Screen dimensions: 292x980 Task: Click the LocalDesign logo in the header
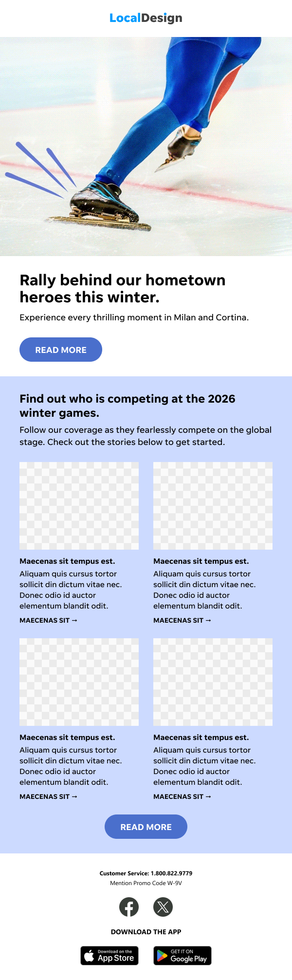[x=146, y=18]
